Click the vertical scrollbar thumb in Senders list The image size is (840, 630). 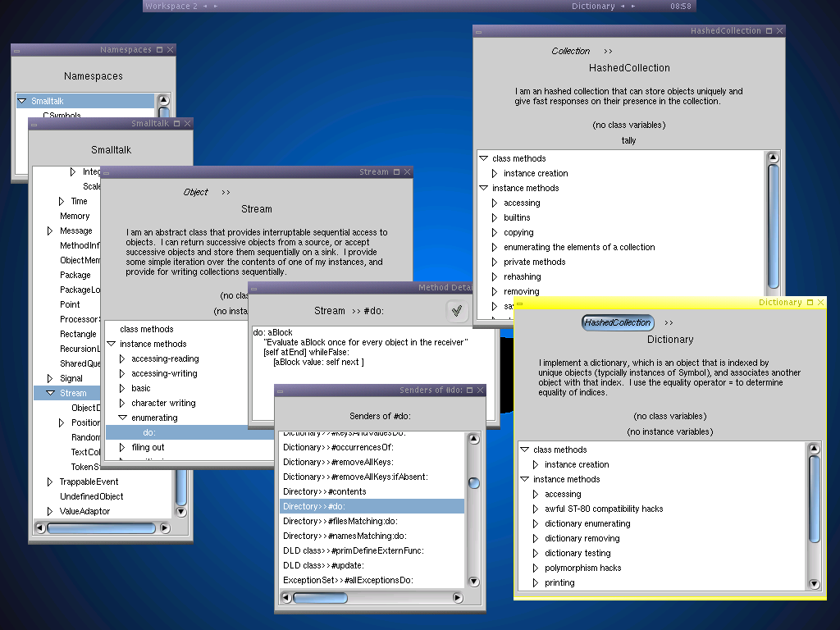coord(473,483)
